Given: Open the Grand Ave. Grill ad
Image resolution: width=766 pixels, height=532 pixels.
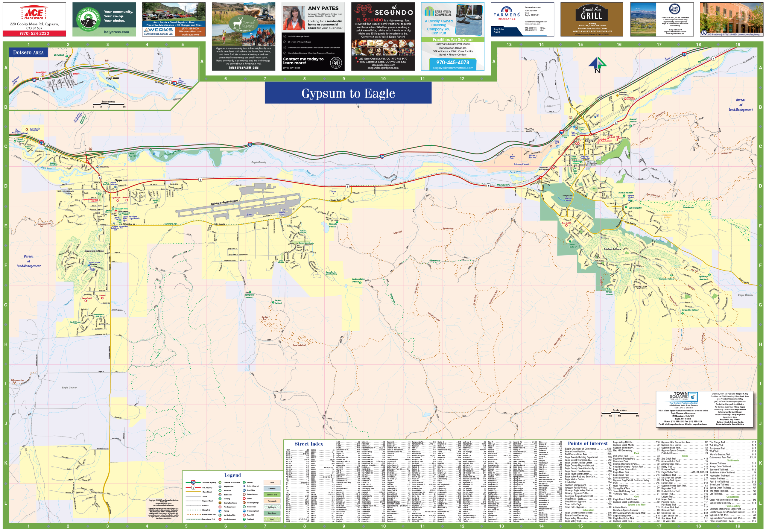Looking at the screenshot, I should [592, 19].
